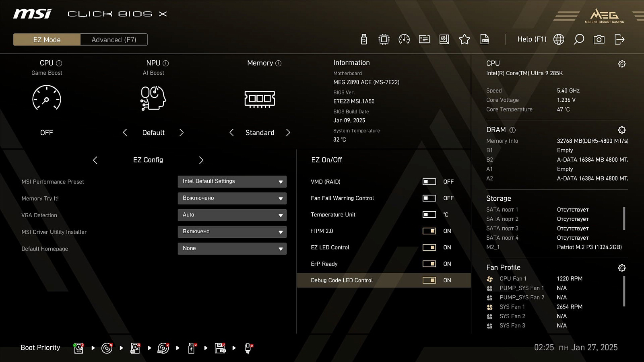Click the Storage panel scrollbar
The width and height of the screenshot is (644, 362).
624,218
